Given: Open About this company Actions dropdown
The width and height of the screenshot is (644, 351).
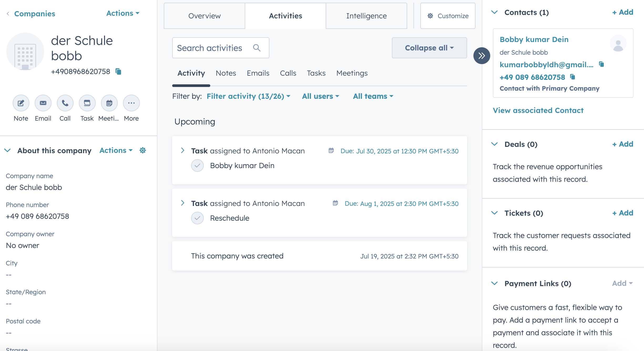Looking at the screenshot, I should coord(116,150).
